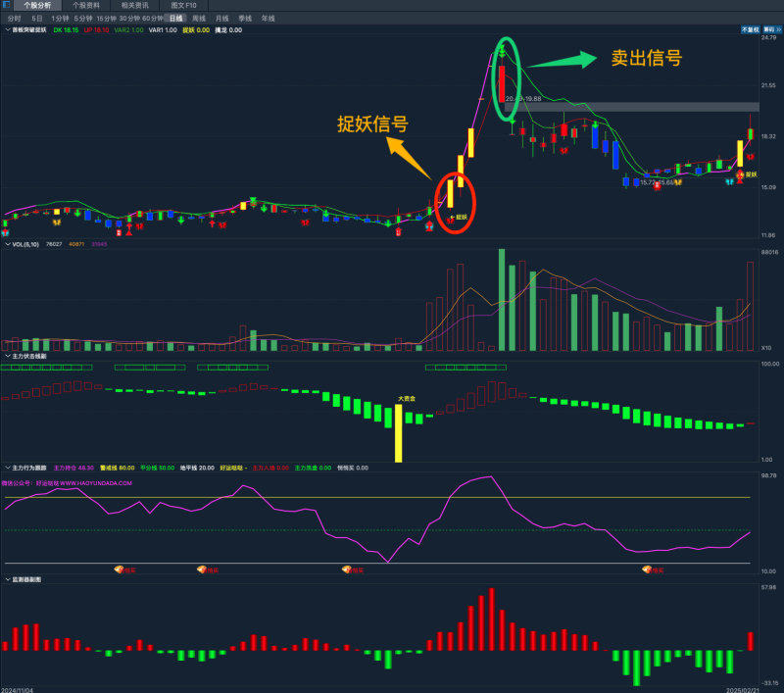Click the purple MA value 31045
Image resolution: width=784 pixels, height=693 pixels.
tap(99, 244)
